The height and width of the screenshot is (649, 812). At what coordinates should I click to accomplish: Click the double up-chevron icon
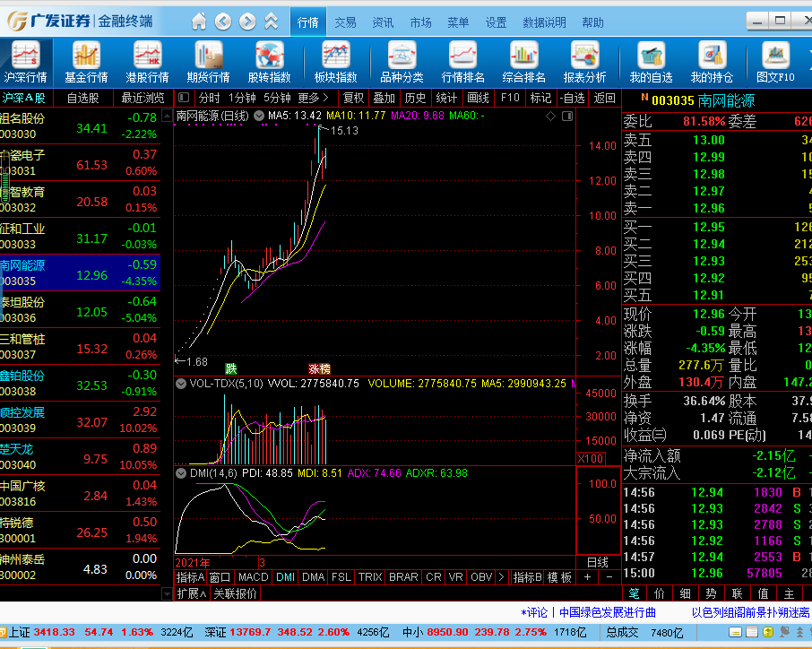click(272, 22)
